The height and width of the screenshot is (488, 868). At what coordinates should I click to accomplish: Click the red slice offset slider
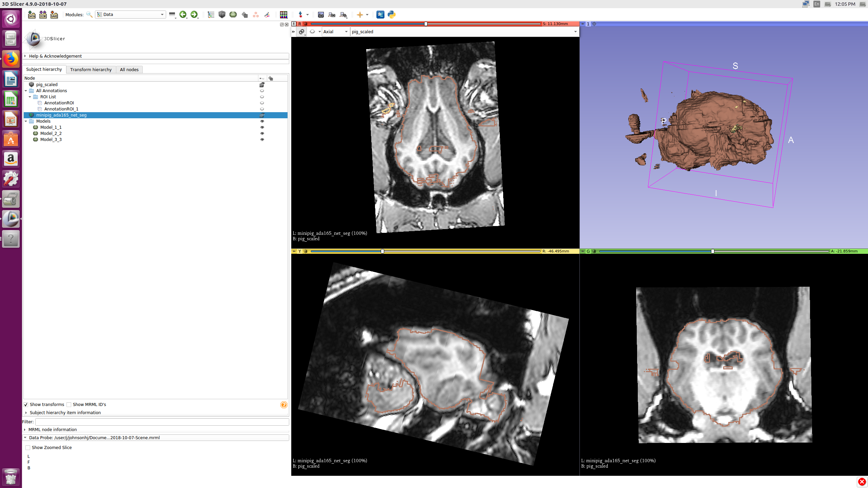coord(426,24)
